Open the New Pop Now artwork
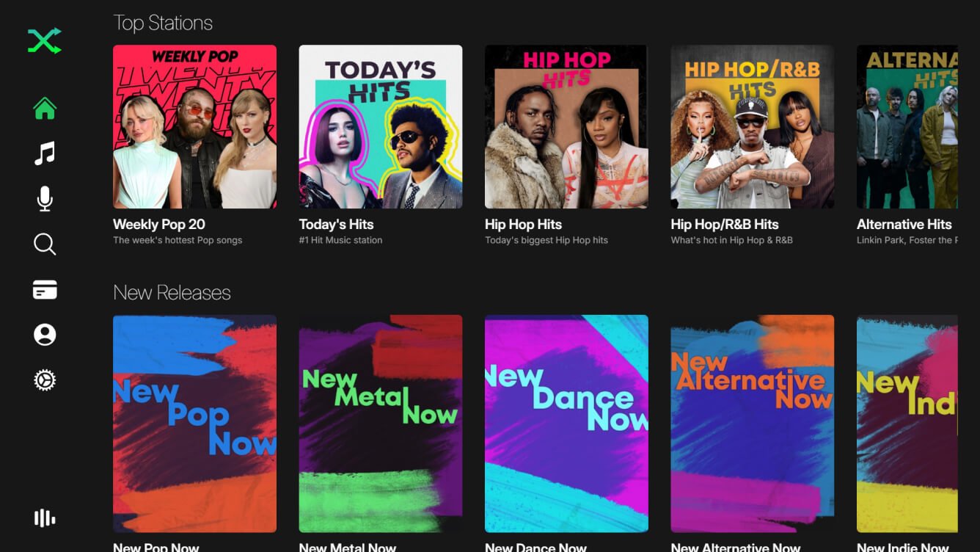This screenshot has width=980, height=552. click(194, 424)
